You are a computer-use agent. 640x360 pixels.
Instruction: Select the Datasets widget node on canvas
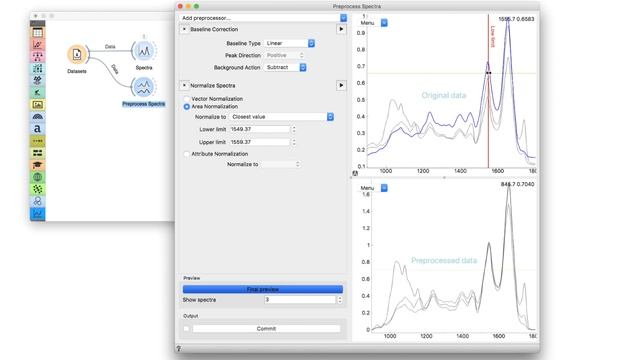click(x=77, y=54)
